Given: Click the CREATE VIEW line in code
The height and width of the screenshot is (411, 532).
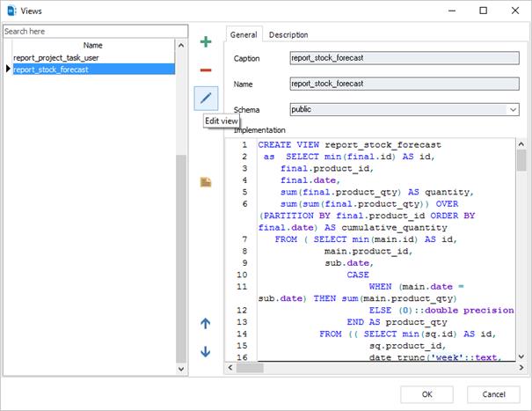Looking at the screenshot, I should click(x=349, y=144).
